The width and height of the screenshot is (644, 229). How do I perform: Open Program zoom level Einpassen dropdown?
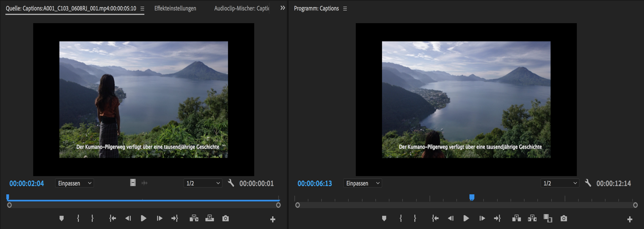pos(363,183)
